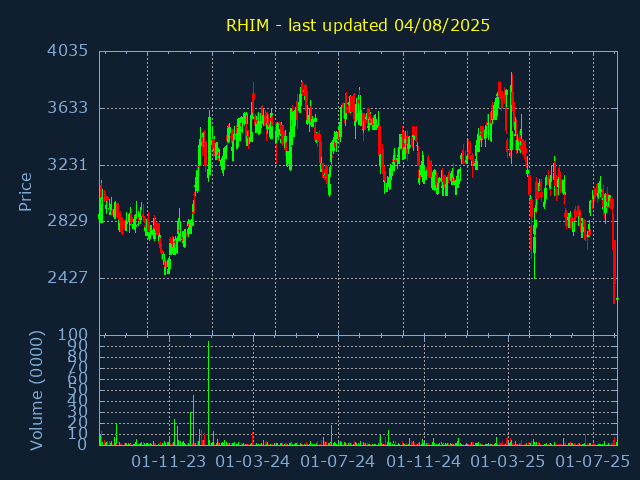Click the chart title 'RHIM - last updated 04/08/2025'
Screen dimensions: 640x480
(358, 25)
